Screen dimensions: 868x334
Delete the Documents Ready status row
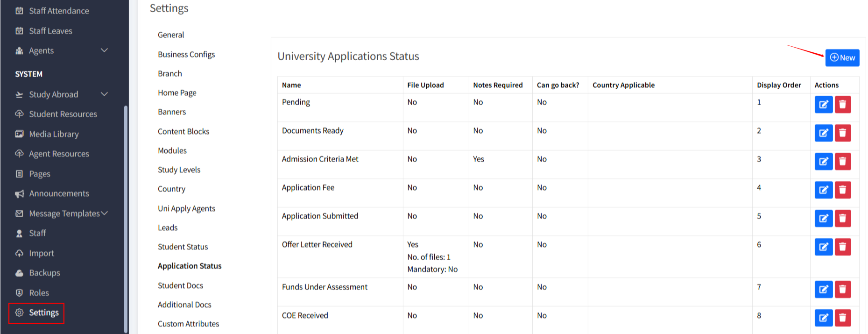pyautogui.click(x=842, y=133)
